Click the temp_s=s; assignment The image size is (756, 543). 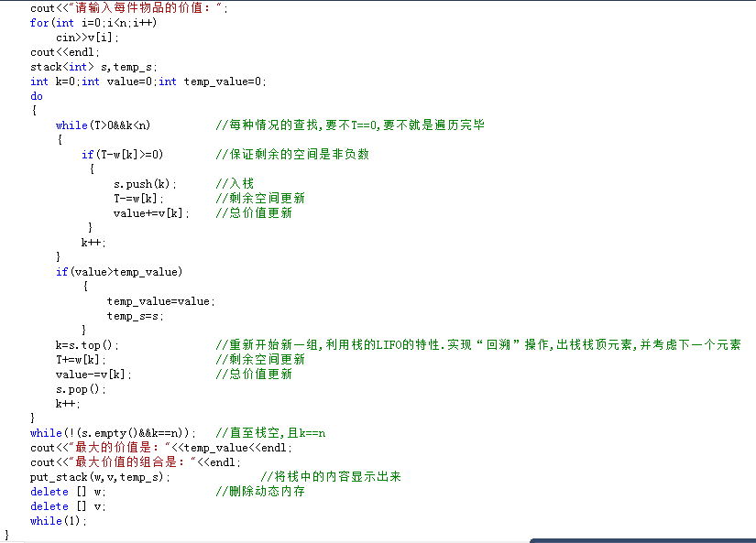(x=136, y=316)
